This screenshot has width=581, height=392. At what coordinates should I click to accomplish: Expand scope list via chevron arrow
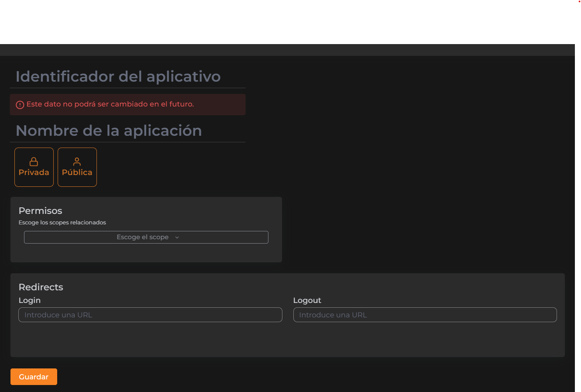point(177,237)
